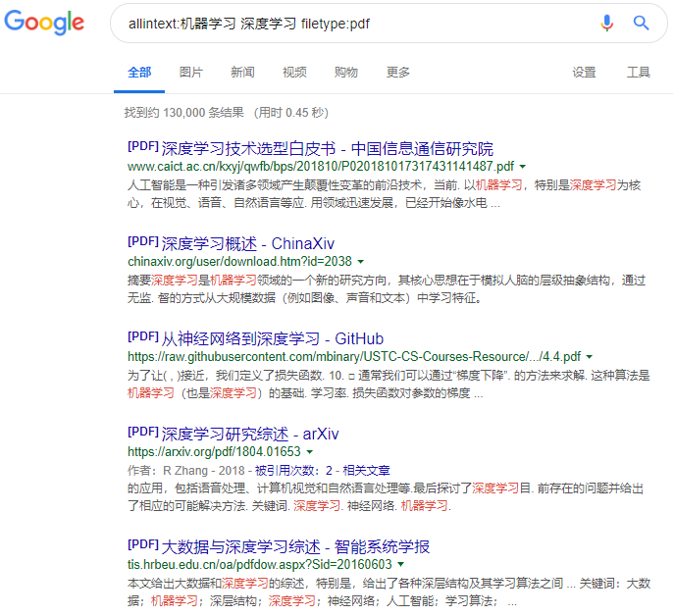This screenshot has width=674, height=616.
Task: Expand dropdown arrow beside chinaxiv.org URL
Action: pos(361,262)
